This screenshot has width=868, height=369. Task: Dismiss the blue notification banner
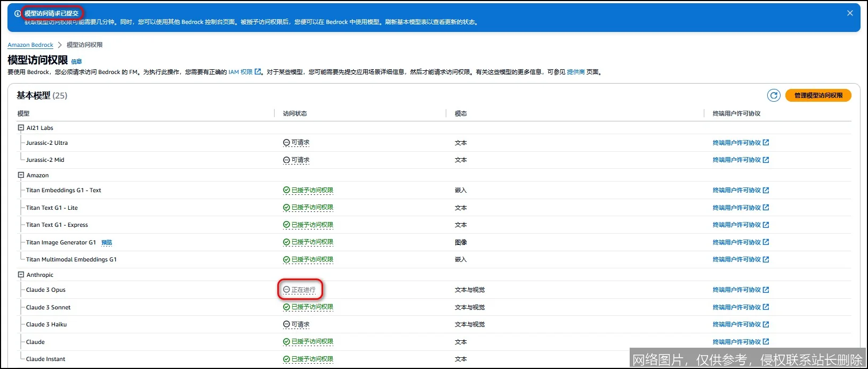(x=850, y=13)
